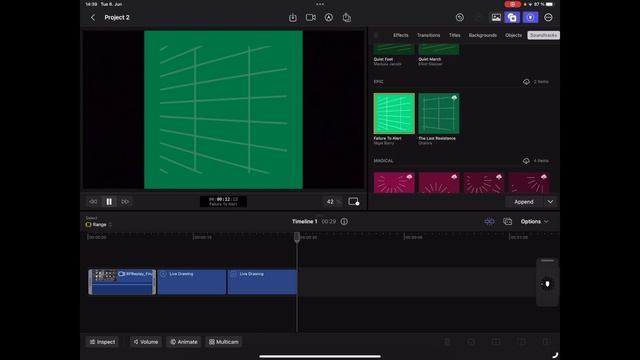Switch to the Transitions tab
640x360 pixels.
click(429, 35)
